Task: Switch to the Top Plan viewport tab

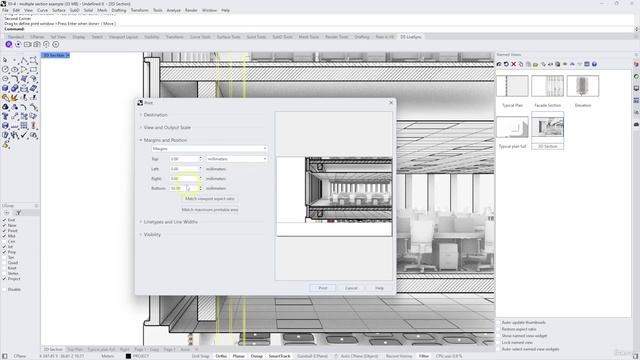Action: tap(75, 349)
